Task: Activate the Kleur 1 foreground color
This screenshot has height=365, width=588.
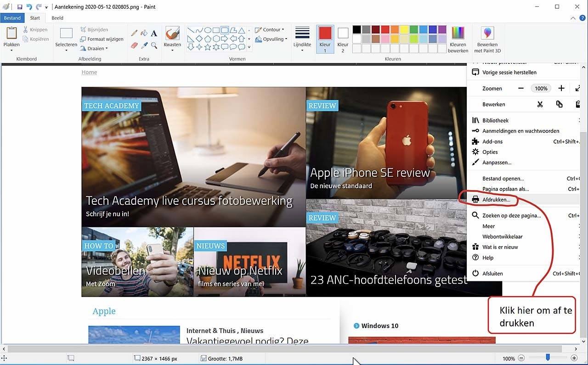Action: (325, 39)
